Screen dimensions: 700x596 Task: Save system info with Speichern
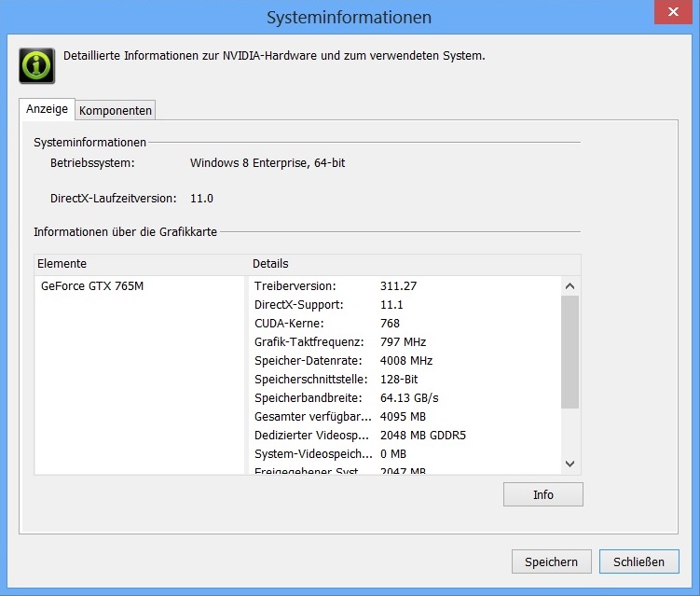[552, 561]
